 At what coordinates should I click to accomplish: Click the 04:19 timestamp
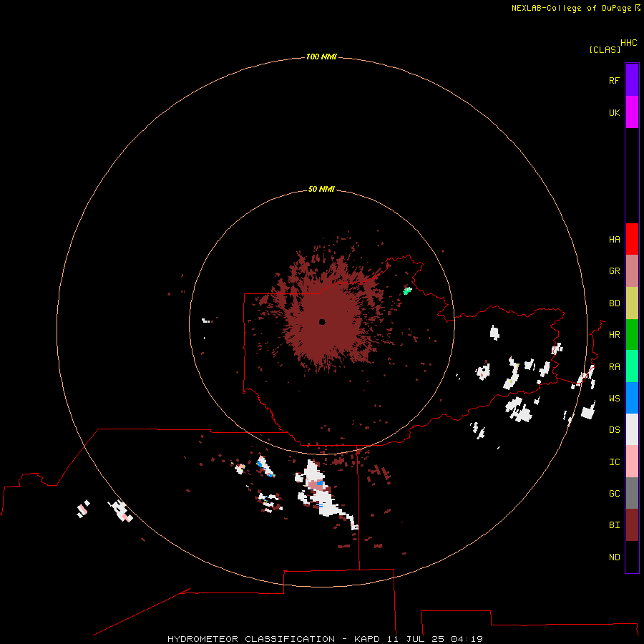[x=467, y=639]
